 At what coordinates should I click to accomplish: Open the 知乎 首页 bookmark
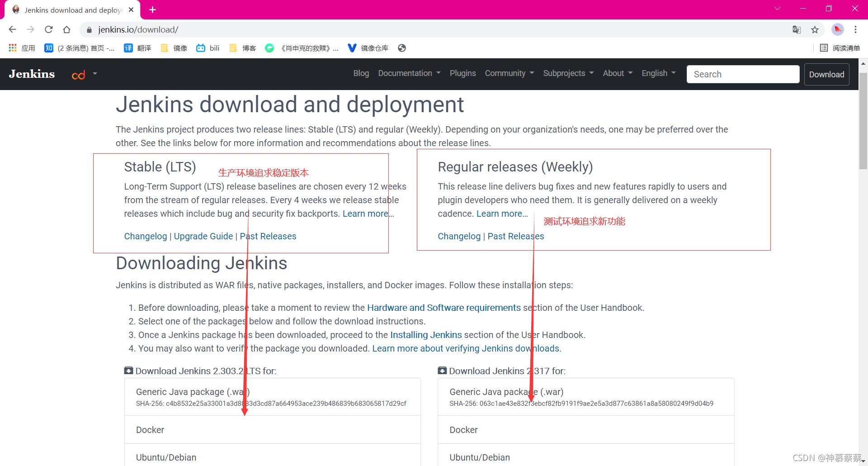(80, 48)
